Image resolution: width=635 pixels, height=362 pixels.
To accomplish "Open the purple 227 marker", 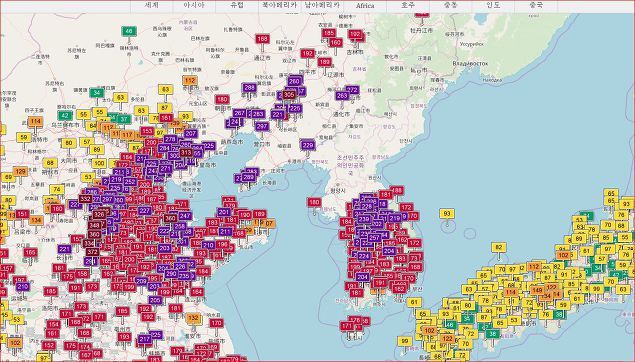I will 145,211.
